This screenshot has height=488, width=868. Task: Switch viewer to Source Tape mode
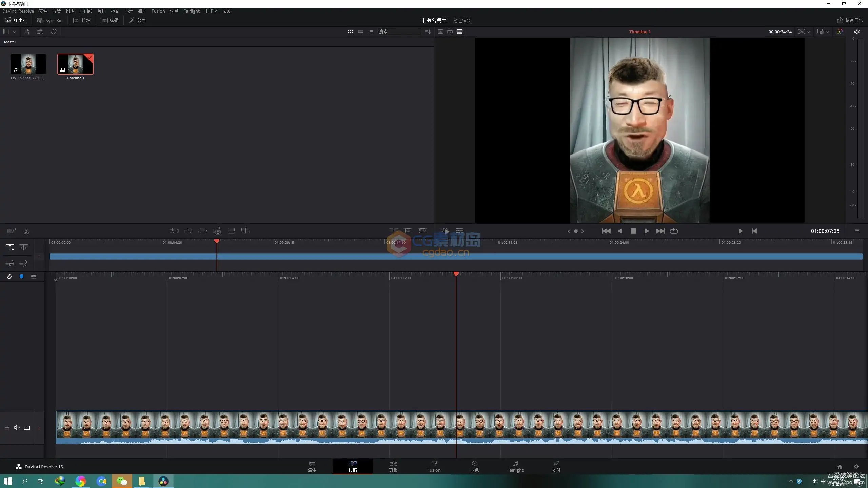click(x=450, y=32)
